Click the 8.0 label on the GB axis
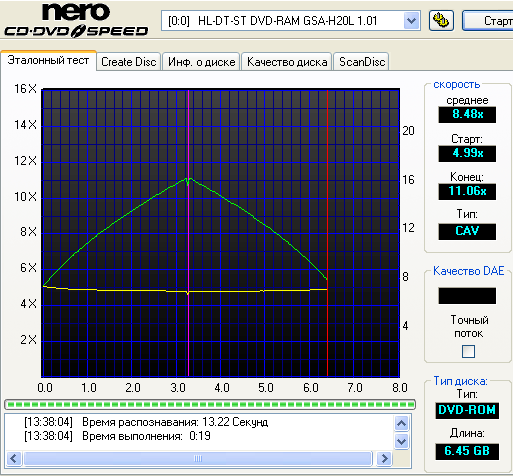Screen dimensions: 513x476 click(x=400, y=388)
